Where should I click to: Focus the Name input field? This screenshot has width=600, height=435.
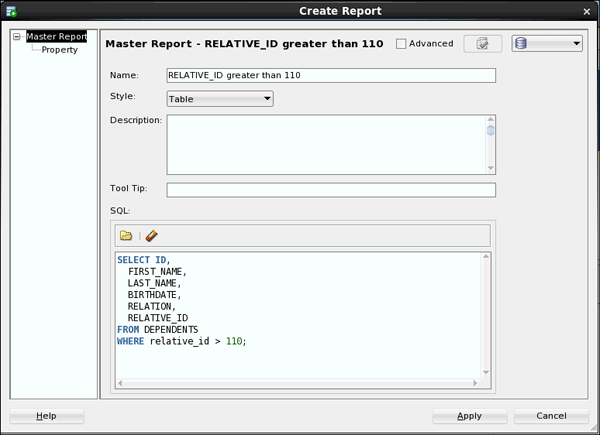click(x=331, y=75)
